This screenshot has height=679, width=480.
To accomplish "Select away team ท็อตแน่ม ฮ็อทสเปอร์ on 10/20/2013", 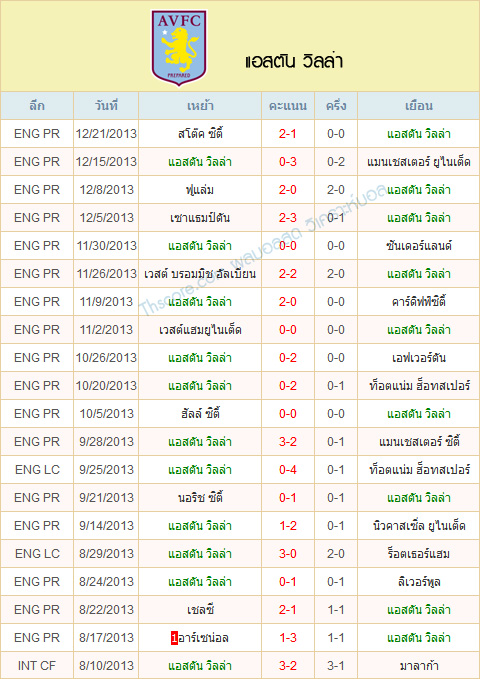I will coord(418,386).
